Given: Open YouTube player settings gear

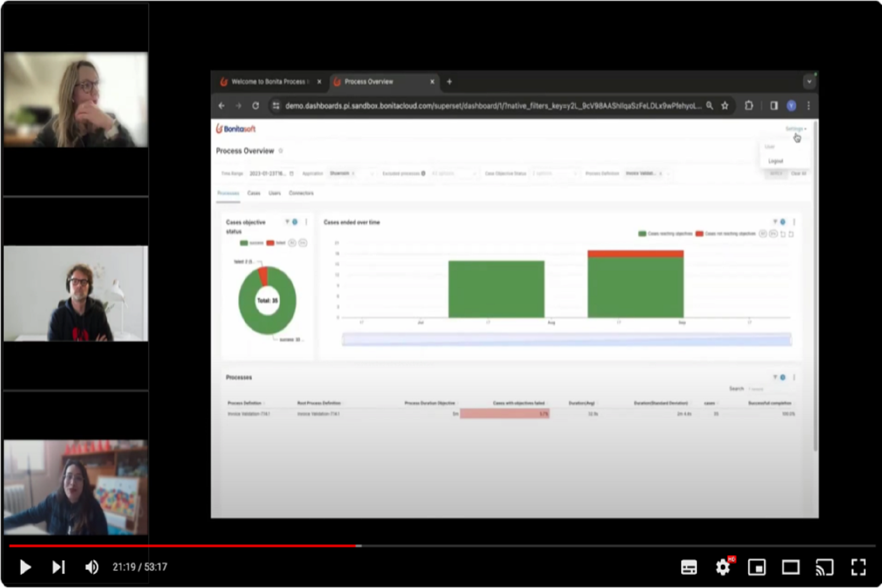Looking at the screenshot, I should pyautogui.click(x=723, y=567).
